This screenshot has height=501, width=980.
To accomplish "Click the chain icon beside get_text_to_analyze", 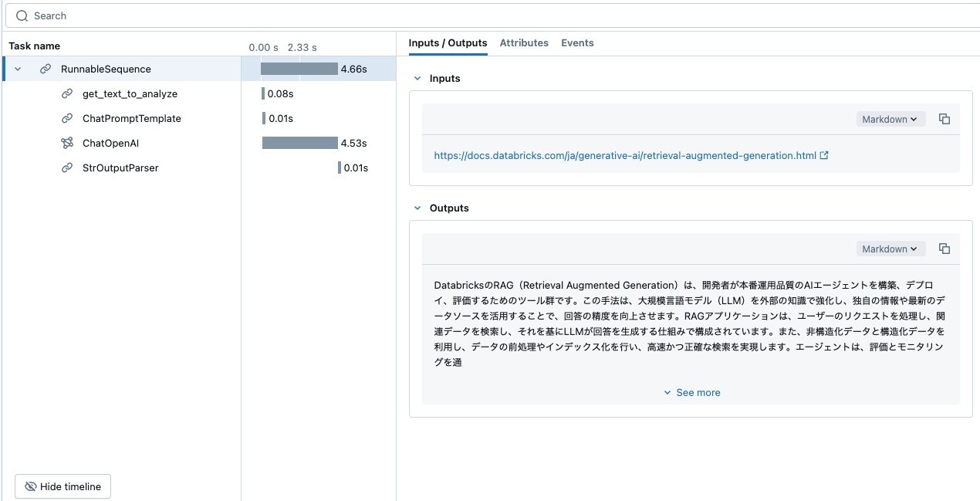I will 66,93.
